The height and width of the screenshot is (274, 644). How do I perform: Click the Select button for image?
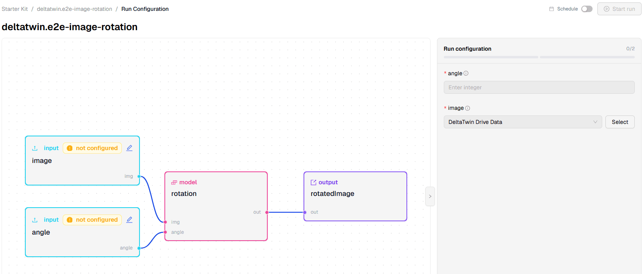tap(620, 122)
